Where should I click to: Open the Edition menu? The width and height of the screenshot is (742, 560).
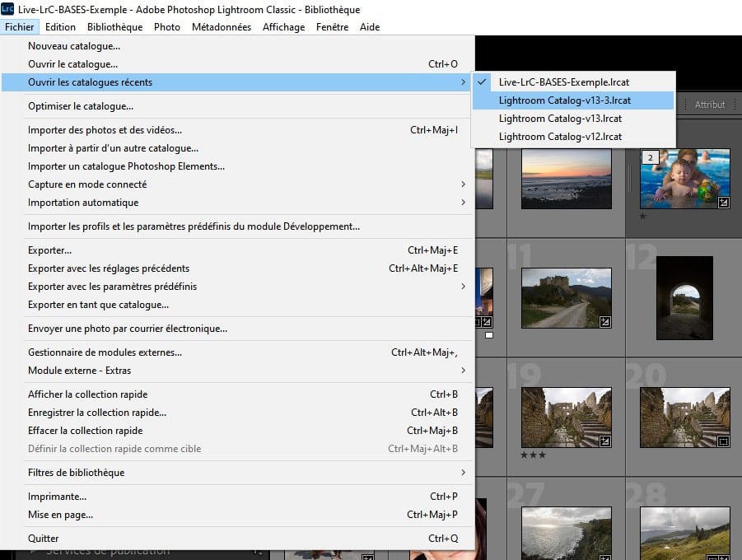pyautogui.click(x=60, y=27)
